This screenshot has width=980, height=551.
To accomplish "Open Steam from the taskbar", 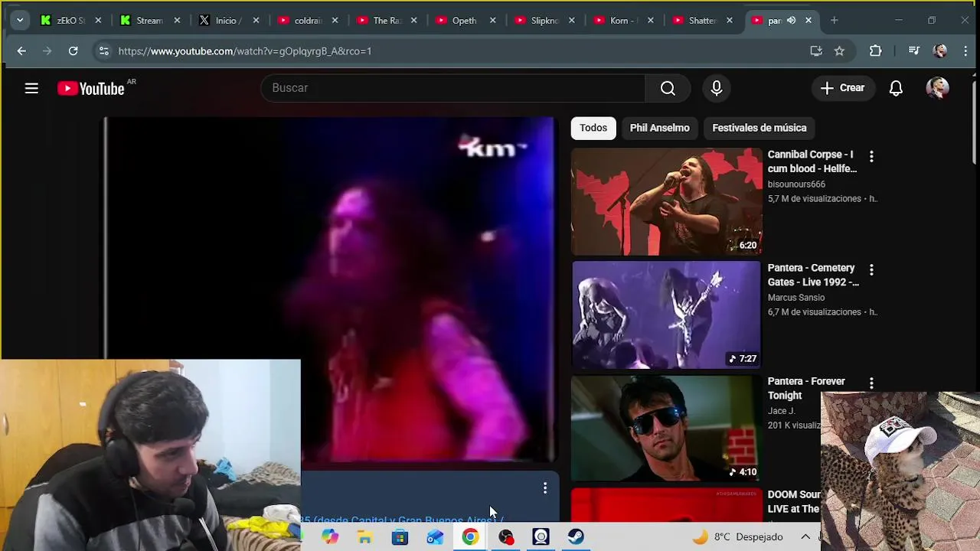I will click(576, 537).
